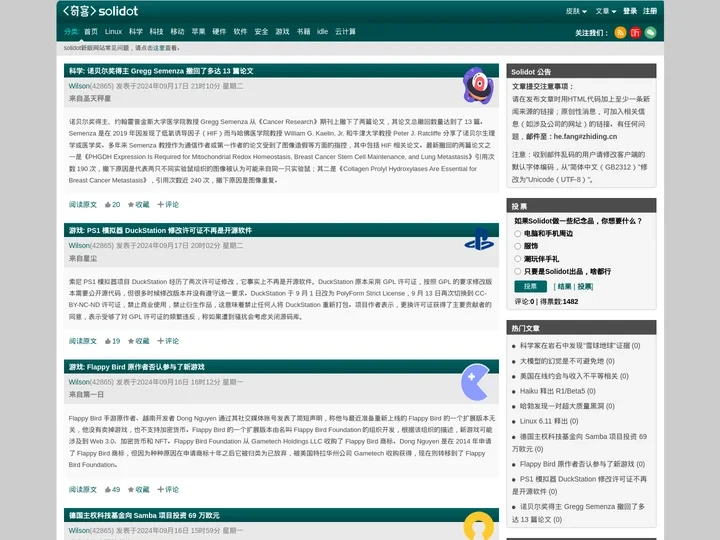The width and height of the screenshot is (720, 540).
Task: Open the 苹果 category
Action: click(x=198, y=32)
